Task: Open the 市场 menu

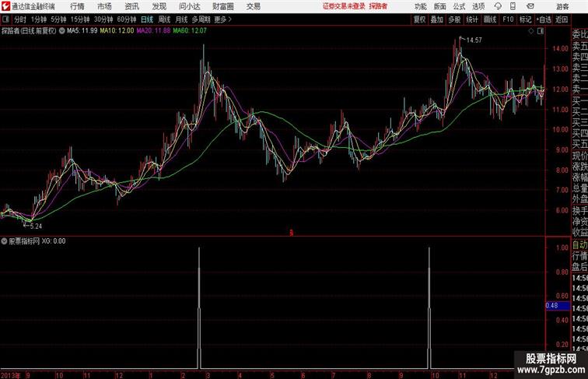Action: [104, 6]
